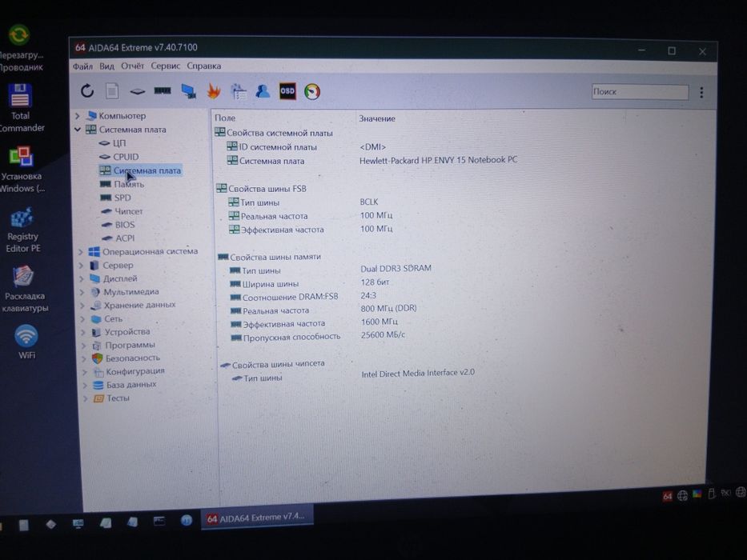This screenshot has height=560, width=747.
Task: Expand the Хранение данных node arrow
Action: click(x=82, y=306)
